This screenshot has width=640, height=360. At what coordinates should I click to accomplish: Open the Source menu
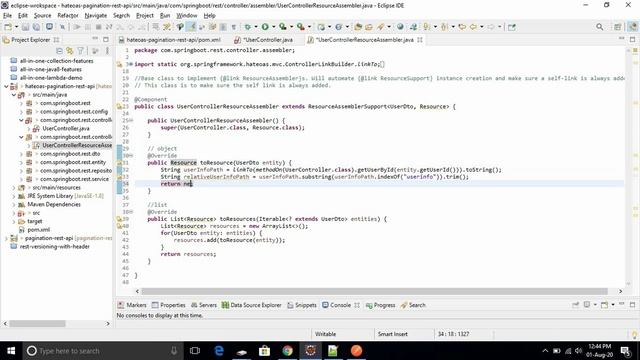click(x=42, y=16)
